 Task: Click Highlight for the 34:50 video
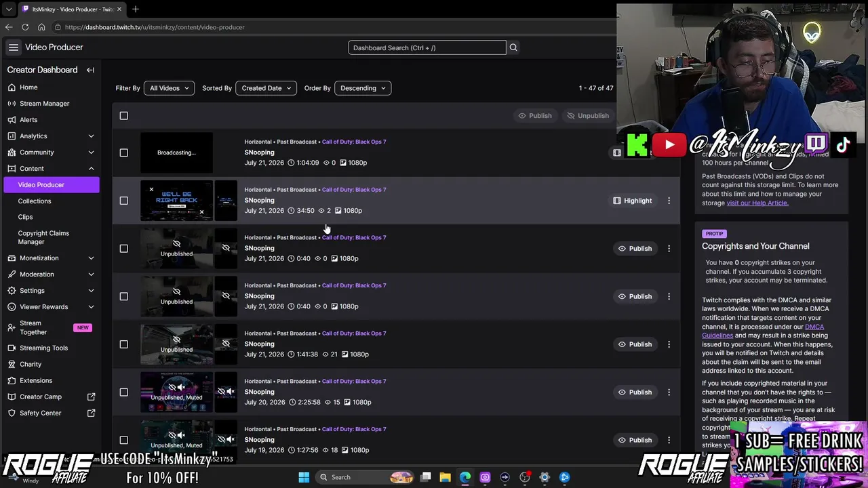pos(632,201)
